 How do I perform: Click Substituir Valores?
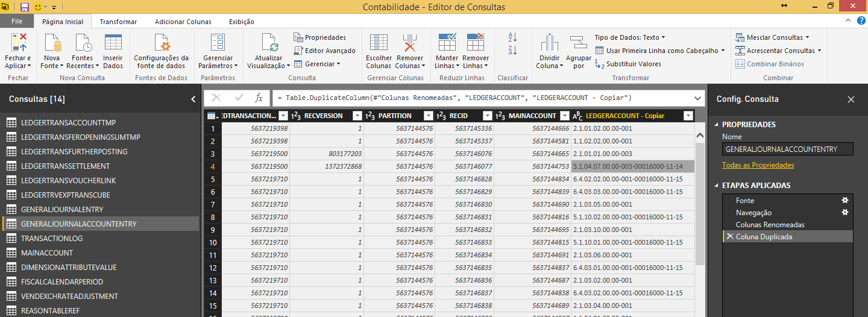tap(627, 64)
